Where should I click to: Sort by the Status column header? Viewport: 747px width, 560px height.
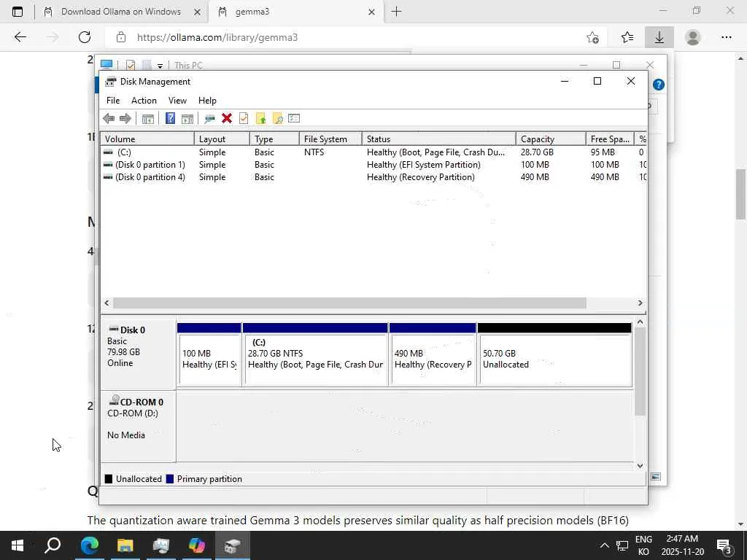tap(438, 139)
